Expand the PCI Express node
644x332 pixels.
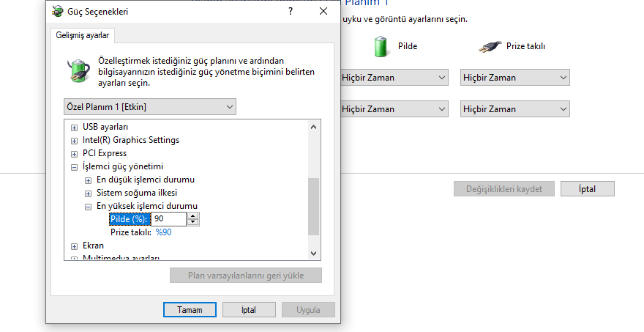(74, 154)
